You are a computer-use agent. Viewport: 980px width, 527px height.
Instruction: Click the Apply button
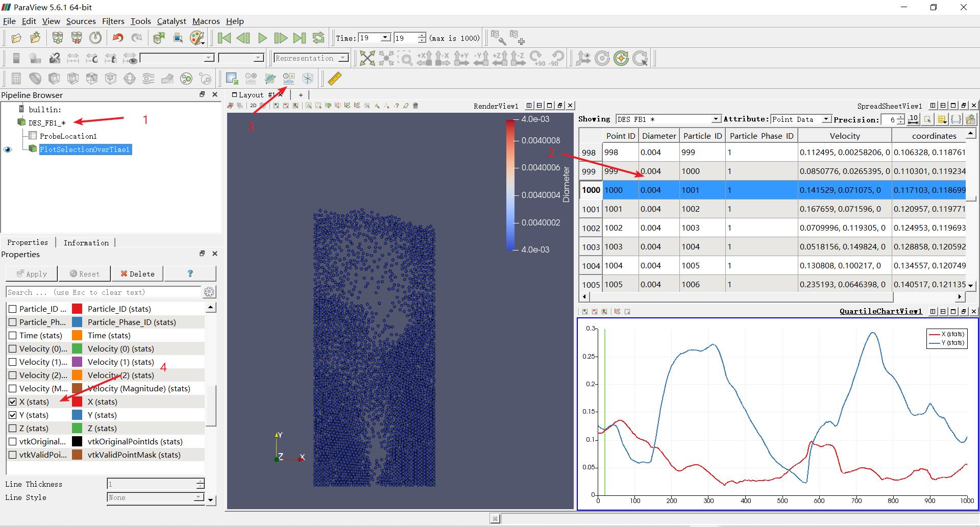coord(31,273)
